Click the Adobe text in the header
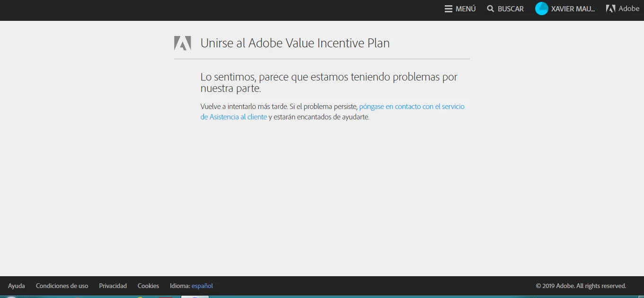The height and width of the screenshot is (298, 644). (629, 9)
